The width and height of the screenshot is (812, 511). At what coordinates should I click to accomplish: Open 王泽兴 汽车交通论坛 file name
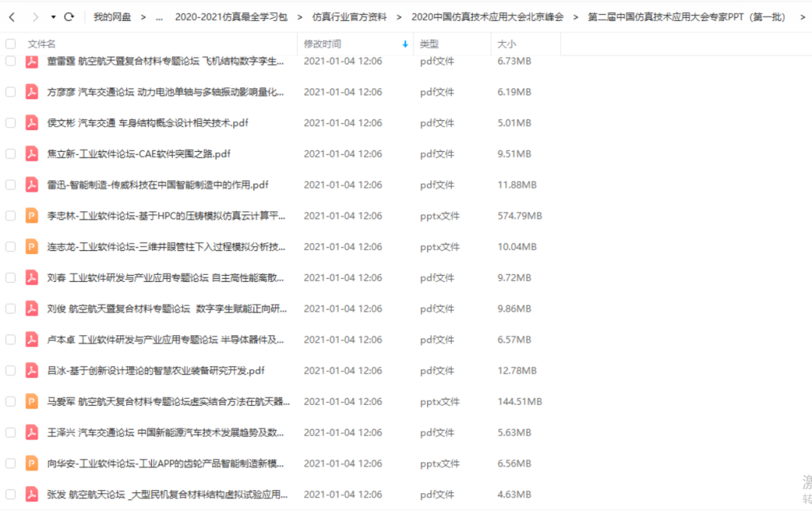(165, 432)
